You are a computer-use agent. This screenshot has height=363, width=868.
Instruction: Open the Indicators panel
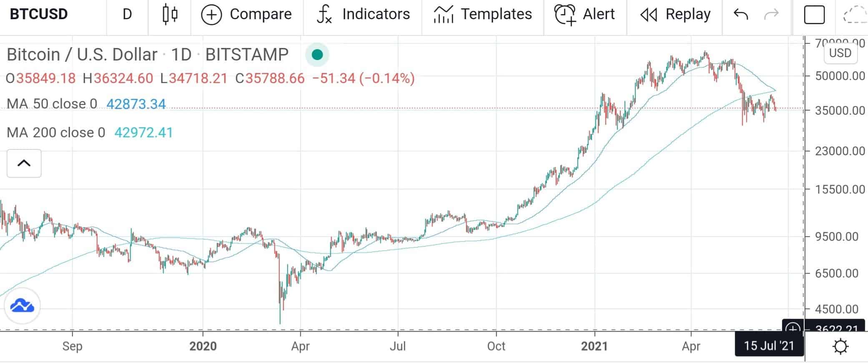(x=363, y=14)
